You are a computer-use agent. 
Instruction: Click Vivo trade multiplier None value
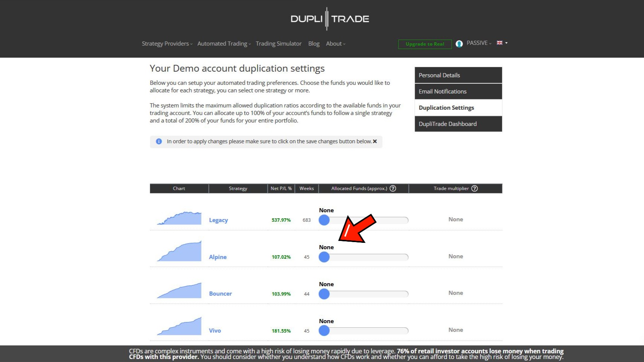tap(456, 330)
